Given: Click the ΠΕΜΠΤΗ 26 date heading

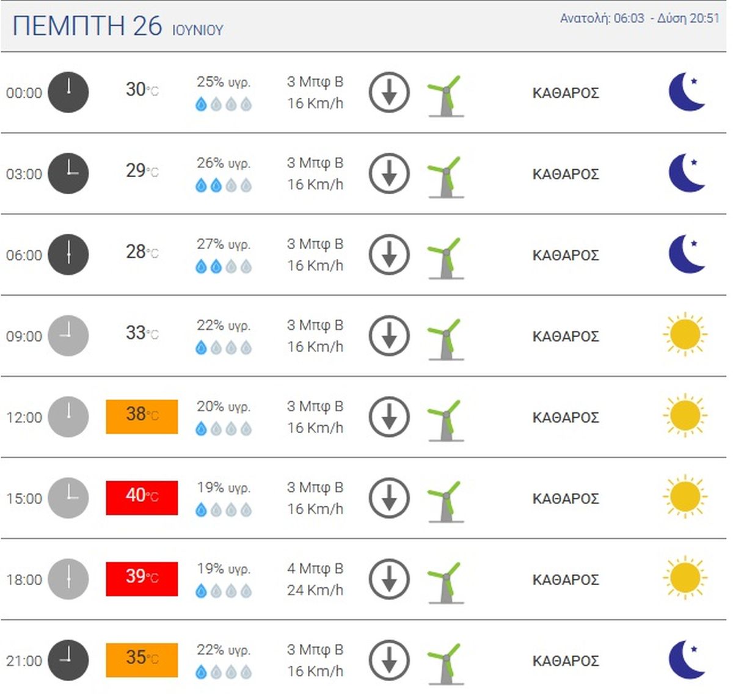Looking at the screenshot, I should pos(87,26).
